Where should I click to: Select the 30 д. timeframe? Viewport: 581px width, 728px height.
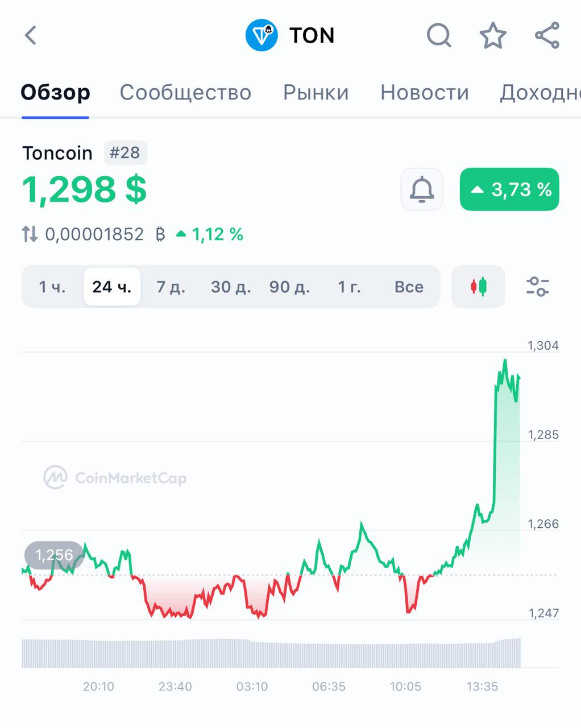231,287
